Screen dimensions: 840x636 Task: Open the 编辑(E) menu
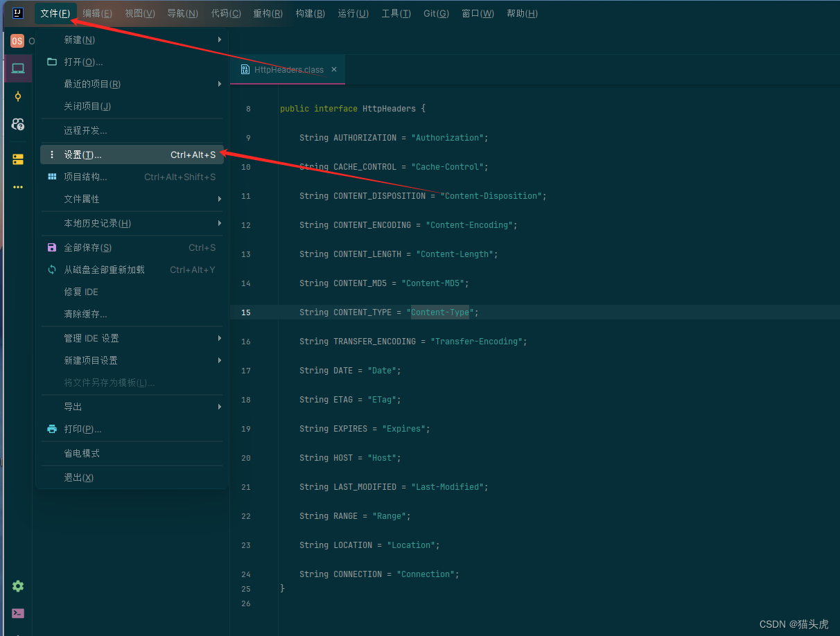[x=97, y=13]
